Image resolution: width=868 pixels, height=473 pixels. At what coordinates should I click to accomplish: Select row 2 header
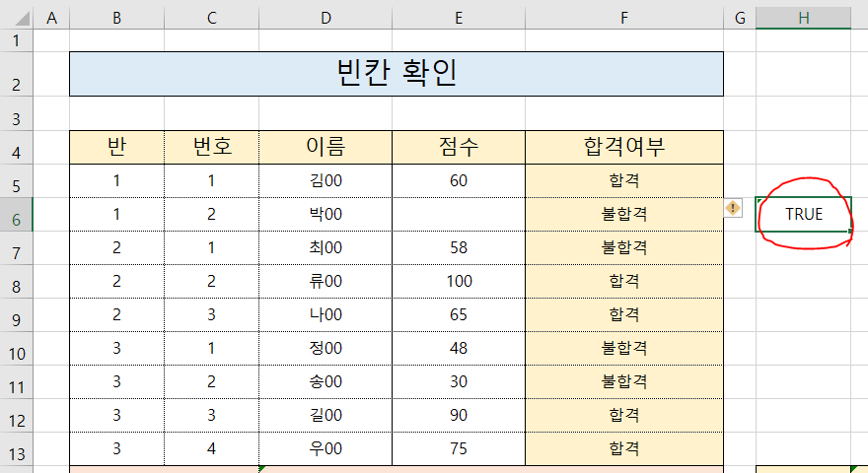pos(16,74)
